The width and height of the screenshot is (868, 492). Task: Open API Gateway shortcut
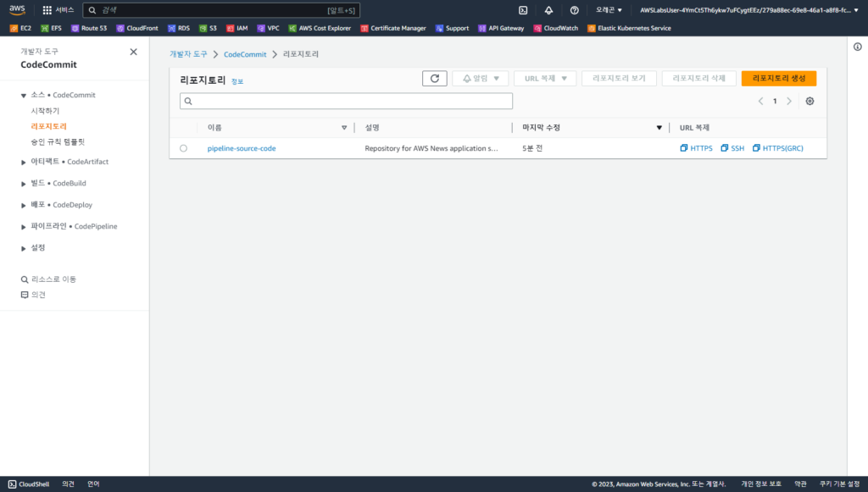501,28
